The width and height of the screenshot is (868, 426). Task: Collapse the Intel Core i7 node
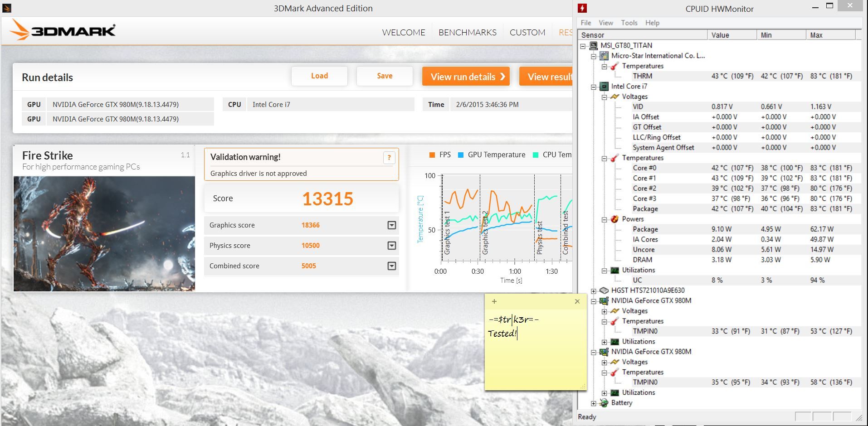[x=594, y=87]
